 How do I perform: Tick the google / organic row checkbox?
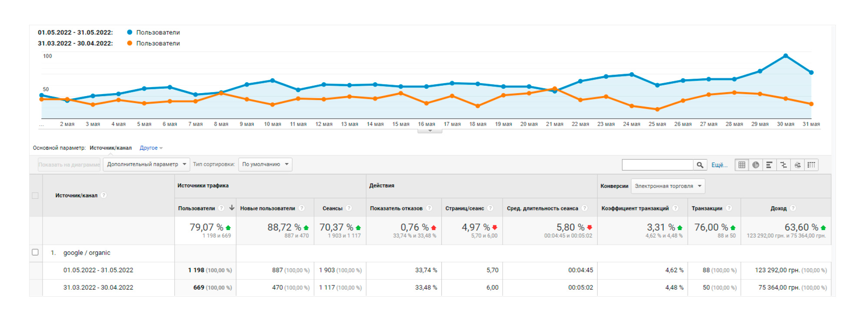tap(35, 252)
